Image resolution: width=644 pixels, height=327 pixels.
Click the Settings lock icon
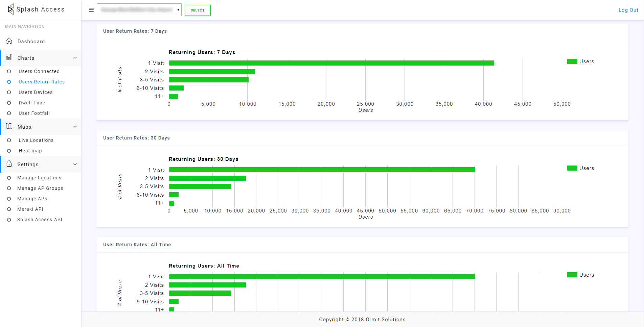coord(9,164)
